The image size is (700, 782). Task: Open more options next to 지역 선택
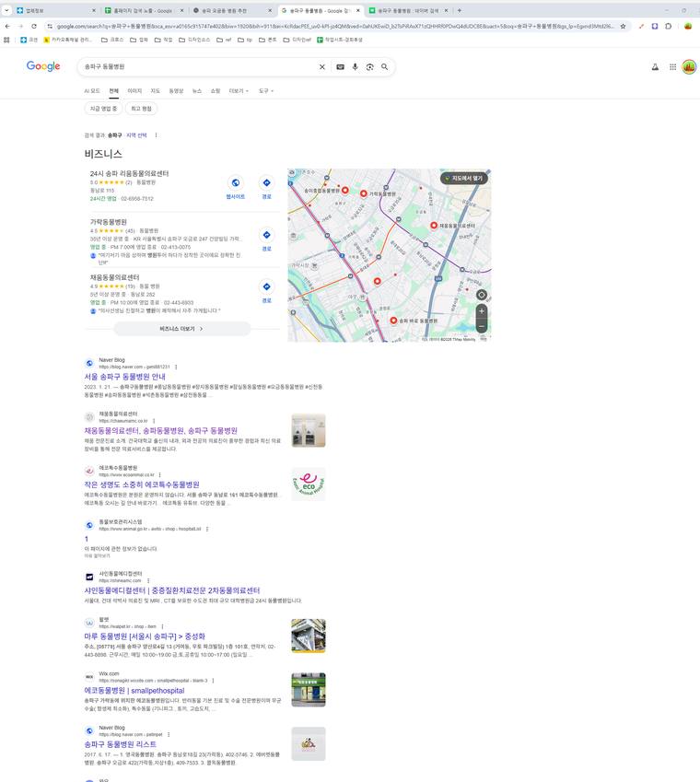156,135
